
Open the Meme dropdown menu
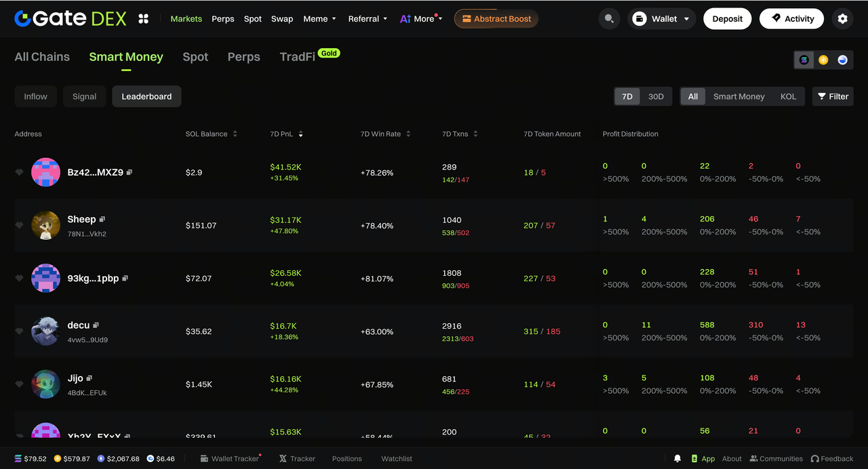tap(319, 19)
